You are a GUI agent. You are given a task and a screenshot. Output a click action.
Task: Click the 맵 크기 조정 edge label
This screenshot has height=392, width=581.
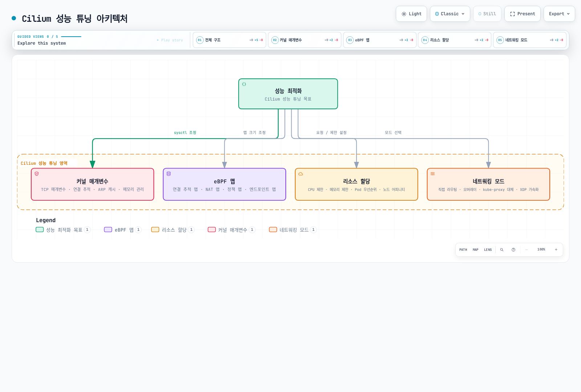(255, 132)
